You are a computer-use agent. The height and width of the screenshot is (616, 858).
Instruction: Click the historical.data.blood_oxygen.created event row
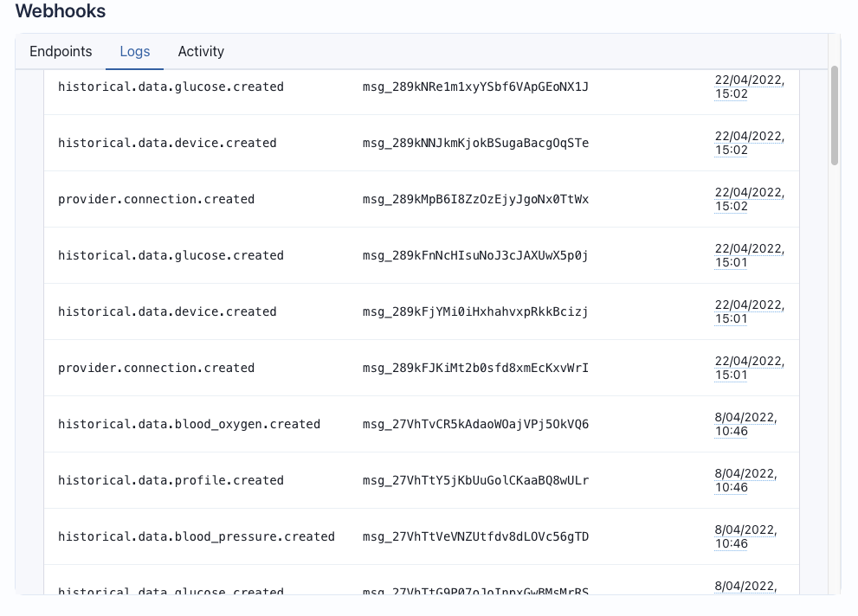[x=422, y=424]
